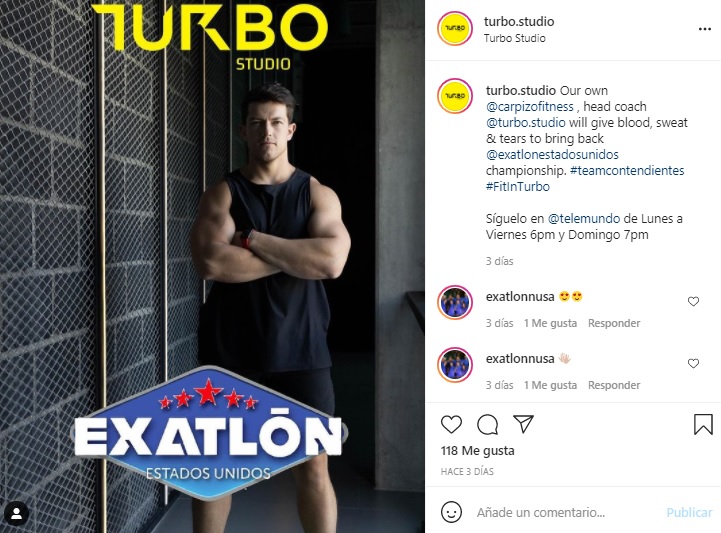Reply to the first exatlonnusa comment

coord(614,323)
